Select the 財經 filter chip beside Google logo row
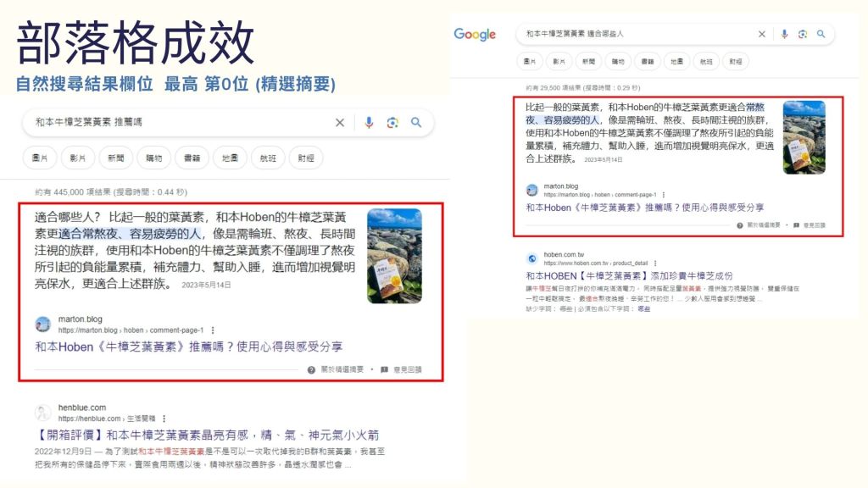This screenshot has height=488, width=868. [735, 61]
